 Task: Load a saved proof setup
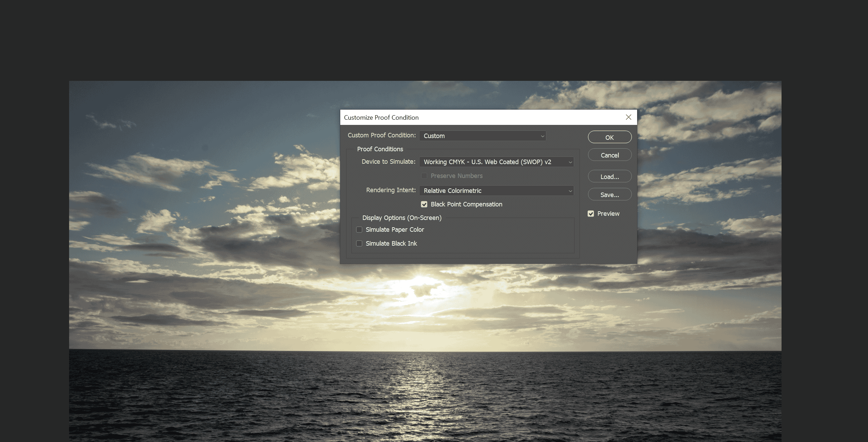(609, 176)
